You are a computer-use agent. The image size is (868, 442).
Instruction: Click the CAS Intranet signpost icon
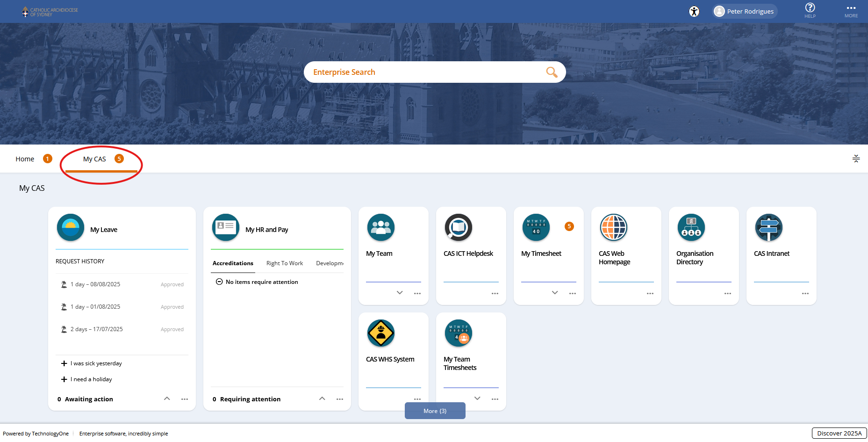click(769, 228)
